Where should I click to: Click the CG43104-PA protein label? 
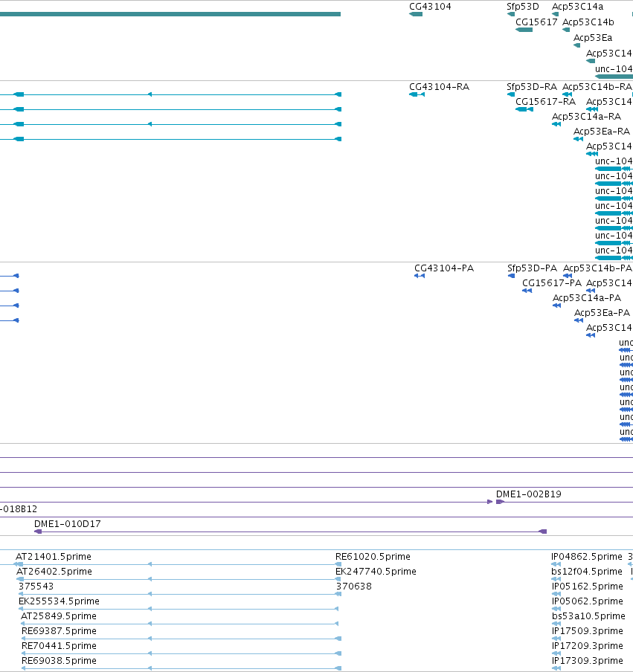pos(444,268)
